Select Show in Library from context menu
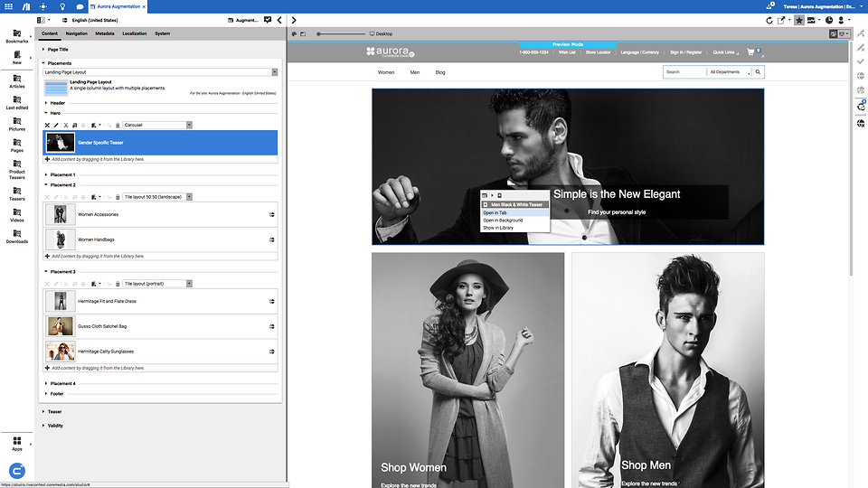Image resolution: width=868 pixels, height=488 pixels. 514,228
